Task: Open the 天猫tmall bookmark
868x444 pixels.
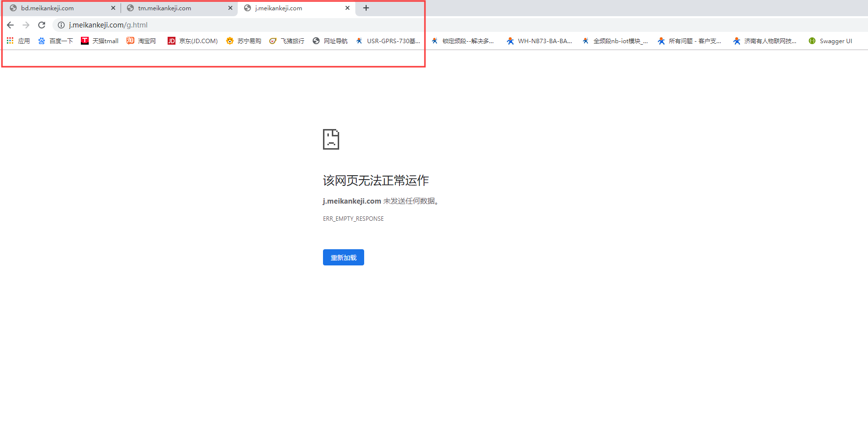Action: click(100, 41)
